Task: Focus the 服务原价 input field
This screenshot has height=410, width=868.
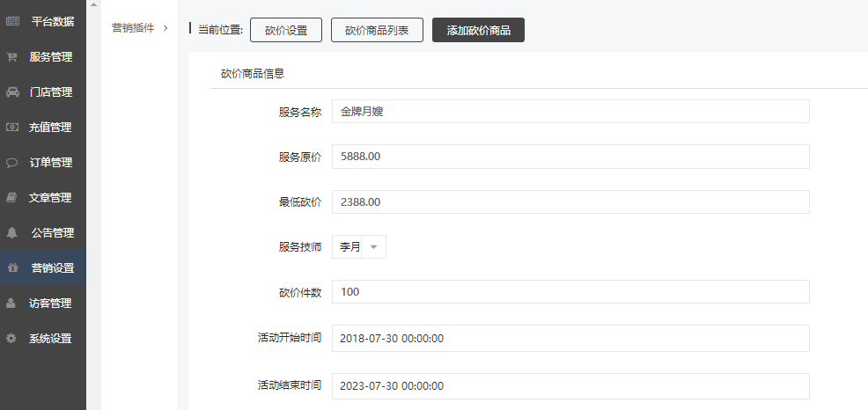Action: 570,157
